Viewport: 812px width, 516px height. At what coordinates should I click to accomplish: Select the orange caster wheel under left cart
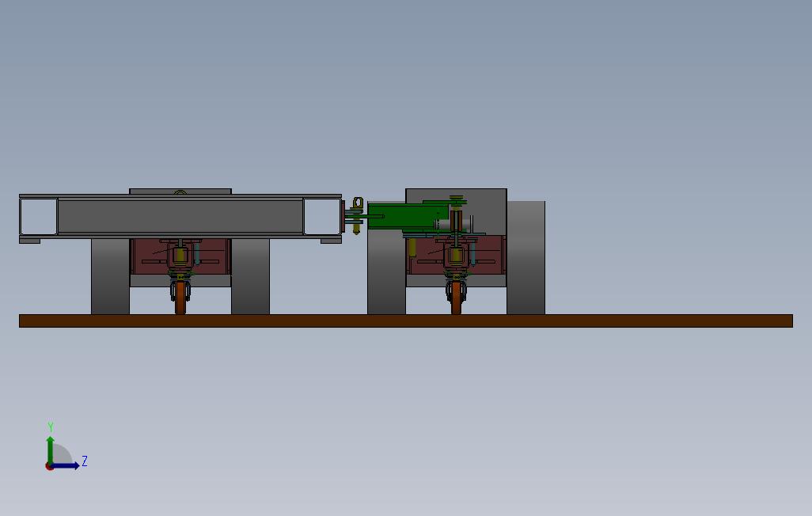(180, 298)
